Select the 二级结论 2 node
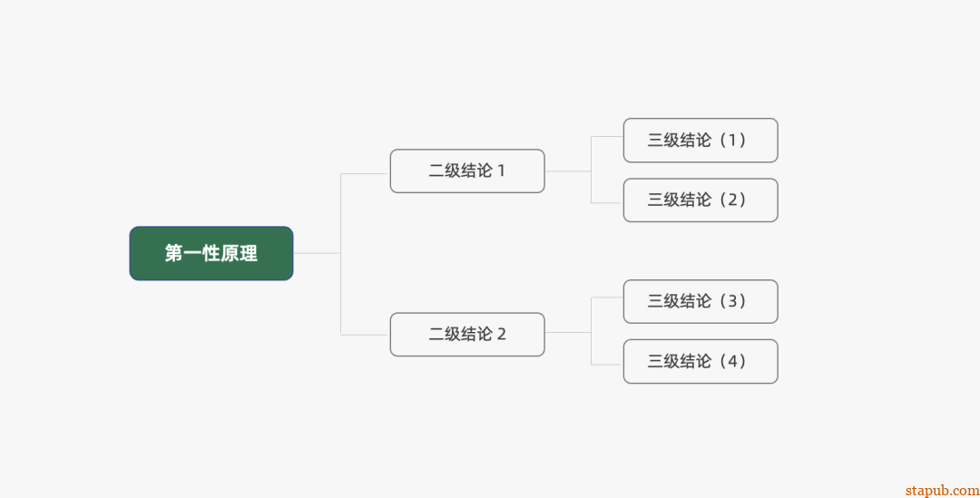 coord(467,334)
